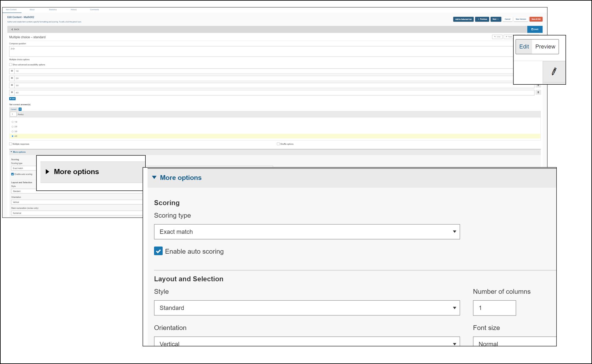Viewport: 592px width, 364px height.
Task: Click the Undo button
Action: click(497, 37)
